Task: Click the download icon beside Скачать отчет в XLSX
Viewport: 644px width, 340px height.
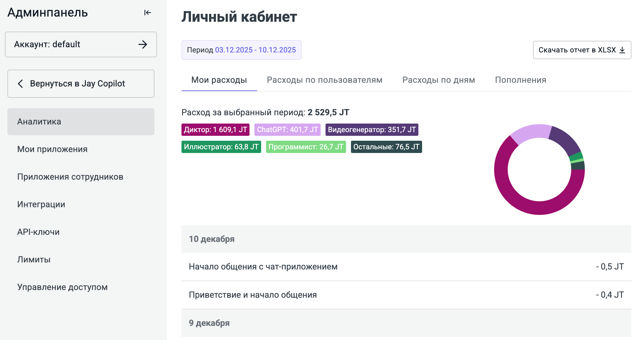Action: (622, 50)
